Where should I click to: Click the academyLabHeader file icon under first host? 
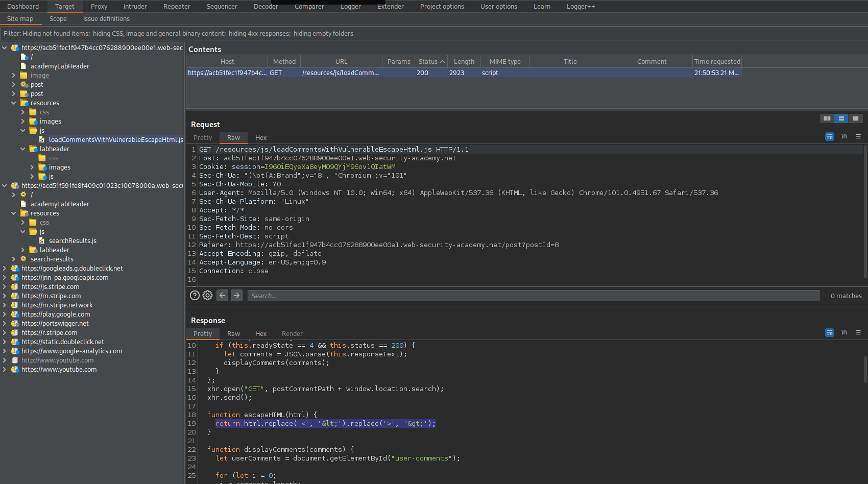(23, 66)
